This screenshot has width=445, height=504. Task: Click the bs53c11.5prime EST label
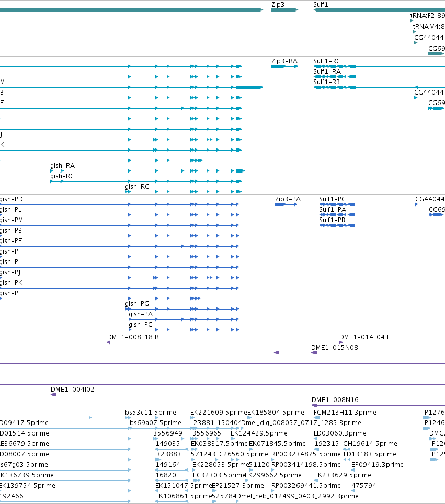coord(151,413)
